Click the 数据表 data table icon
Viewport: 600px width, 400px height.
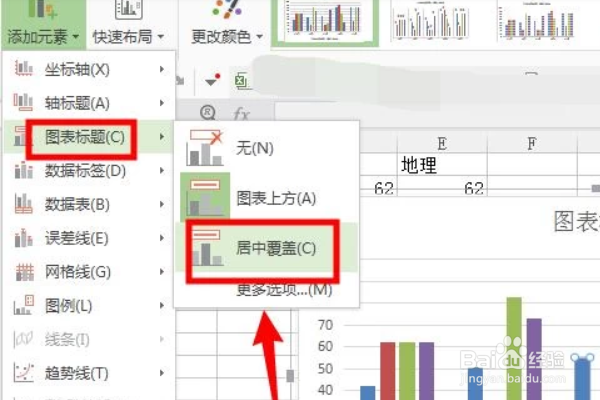23,203
